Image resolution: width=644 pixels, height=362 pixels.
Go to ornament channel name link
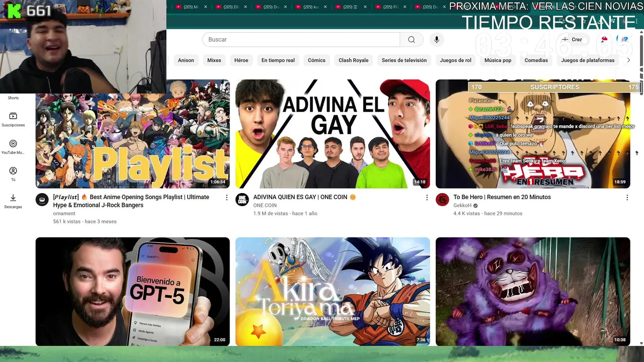64,213
